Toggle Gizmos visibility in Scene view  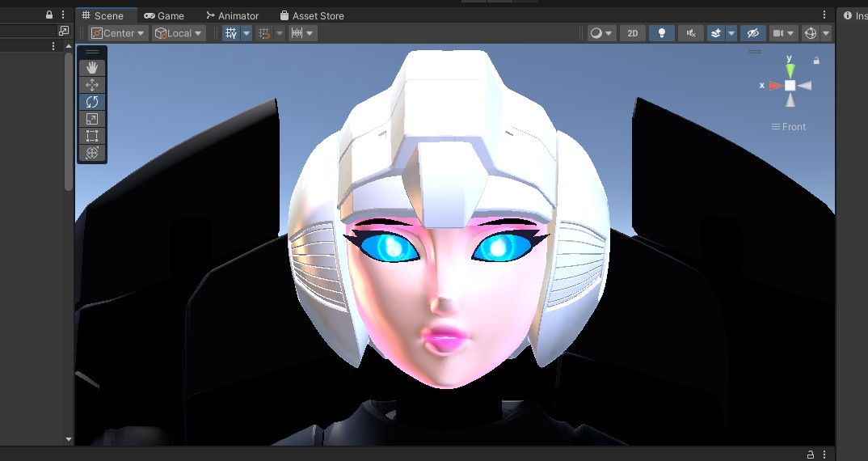pyautogui.click(x=811, y=33)
